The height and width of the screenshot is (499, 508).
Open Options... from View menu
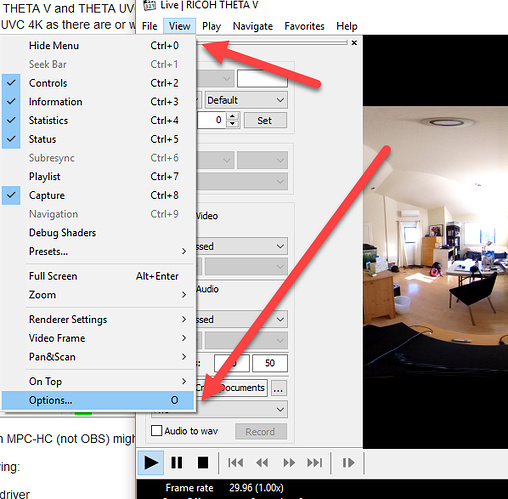click(98, 400)
